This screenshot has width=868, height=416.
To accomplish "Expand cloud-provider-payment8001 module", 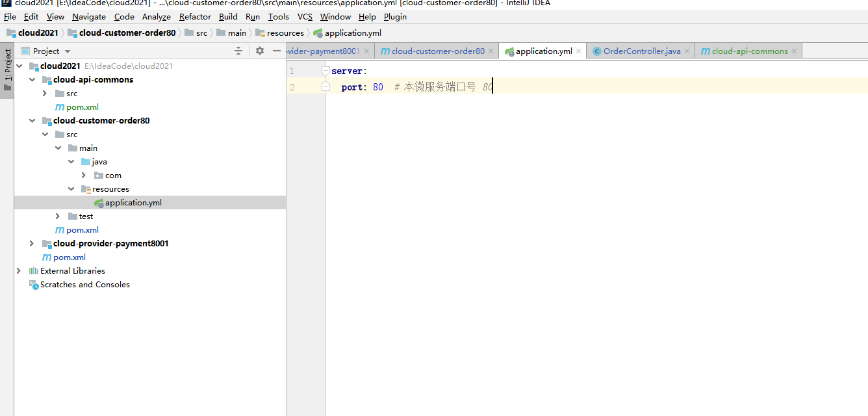I will 32,243.
